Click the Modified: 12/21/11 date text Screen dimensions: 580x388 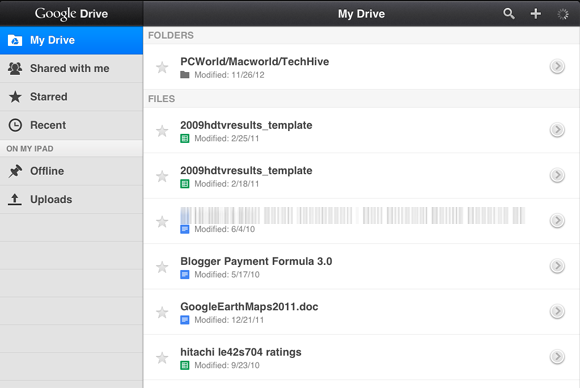point(229,320)
